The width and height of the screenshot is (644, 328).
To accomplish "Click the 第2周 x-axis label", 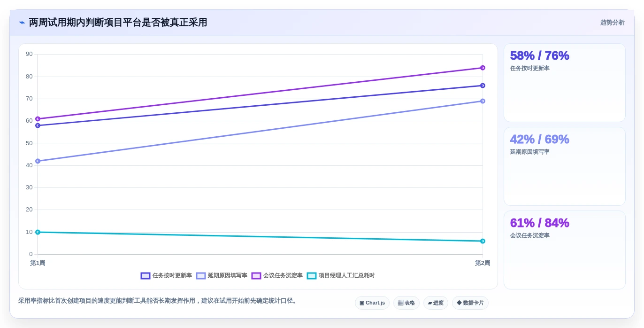I will coord(483,263).
